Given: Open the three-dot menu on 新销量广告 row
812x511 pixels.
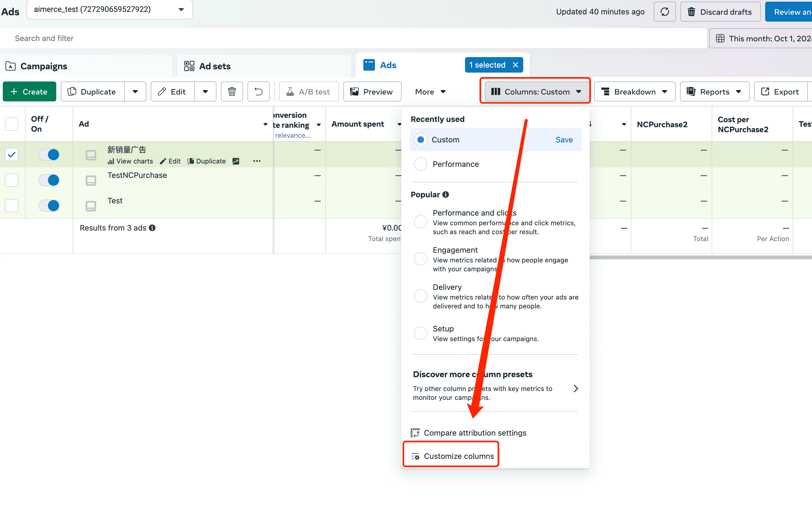Looking at the screenshot, I should pyautogui.click(x=257, y=161).
